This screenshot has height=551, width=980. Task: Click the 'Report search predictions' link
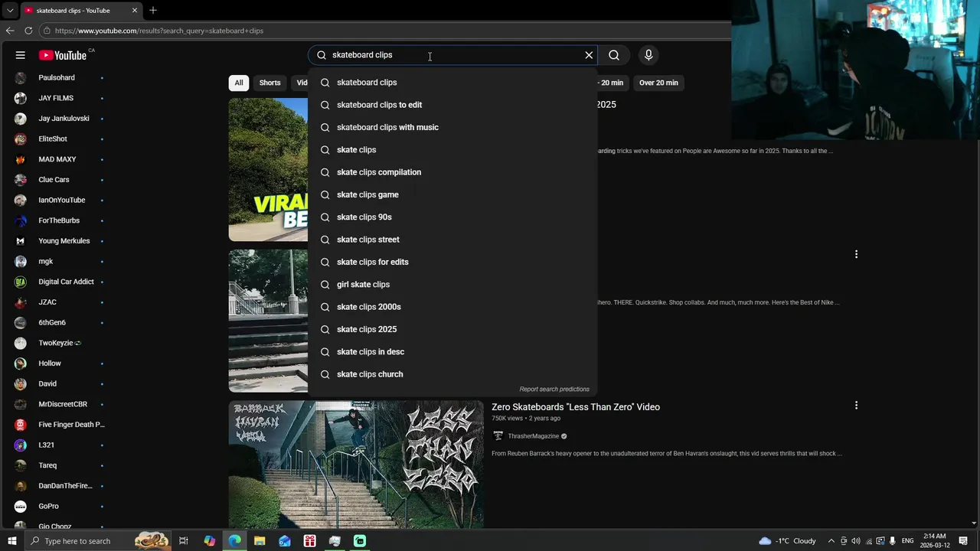click(554, 390)
